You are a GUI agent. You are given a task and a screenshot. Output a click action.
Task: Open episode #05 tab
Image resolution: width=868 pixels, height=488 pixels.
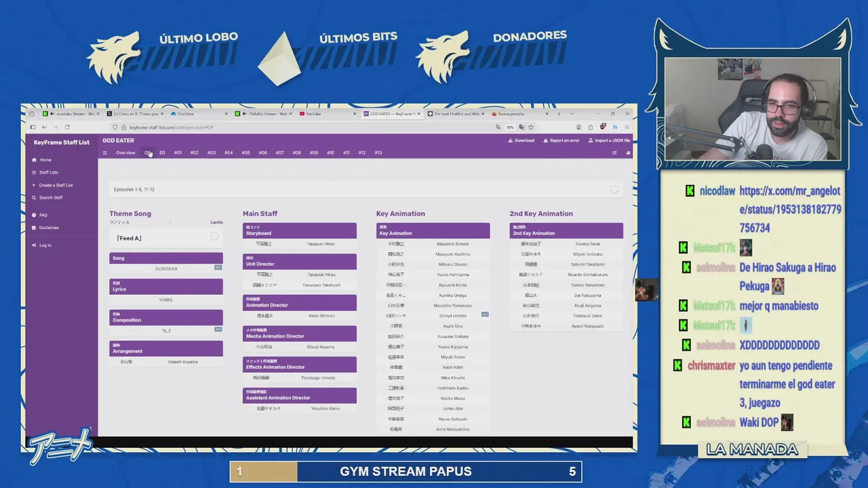(245, 152)
